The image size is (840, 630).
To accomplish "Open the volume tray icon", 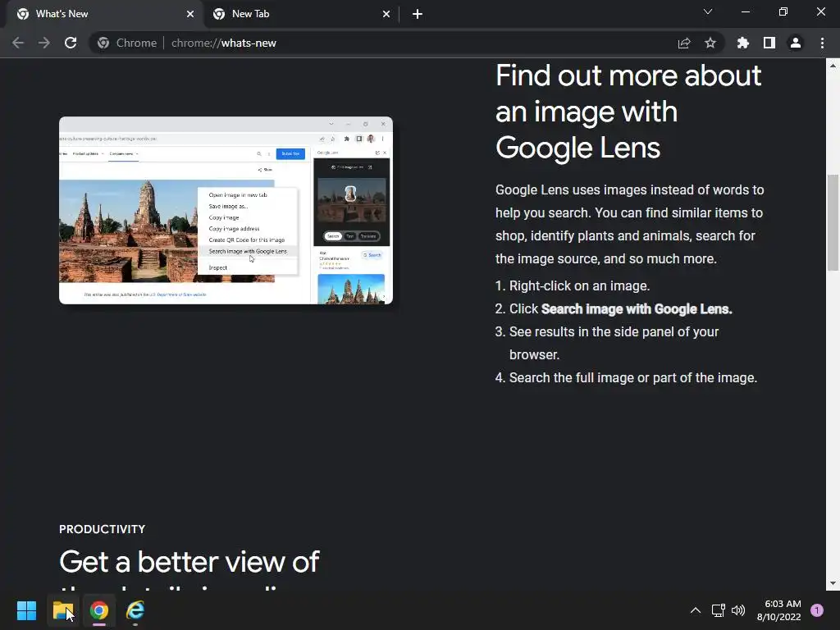I will [738, 610].
